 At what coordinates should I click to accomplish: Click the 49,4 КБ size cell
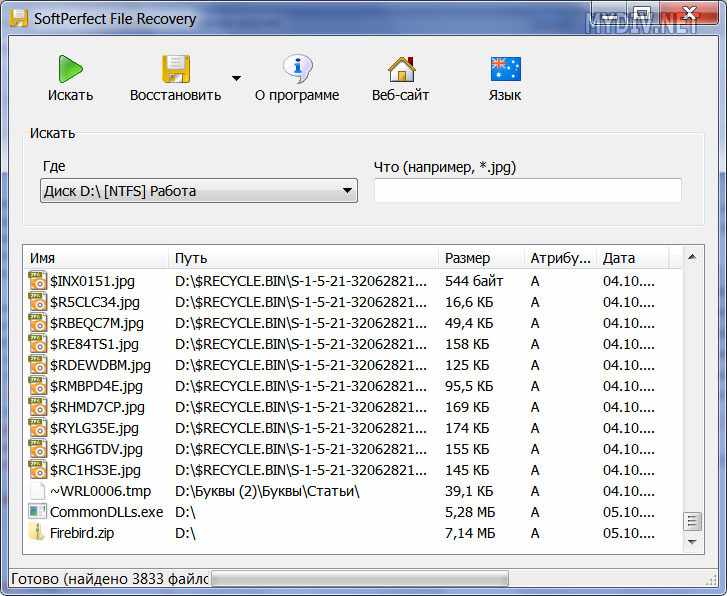pyautogui.click(x=469, y=323)
